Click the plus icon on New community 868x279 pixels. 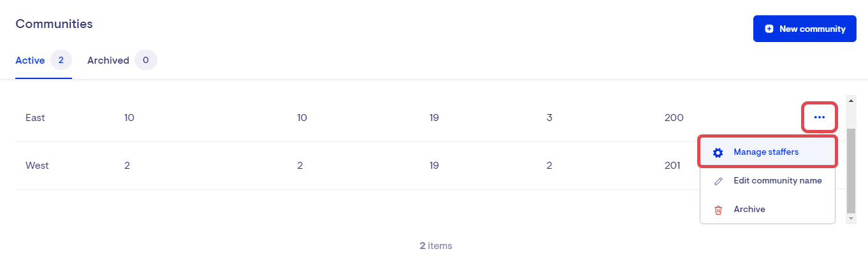coord(769,29)
